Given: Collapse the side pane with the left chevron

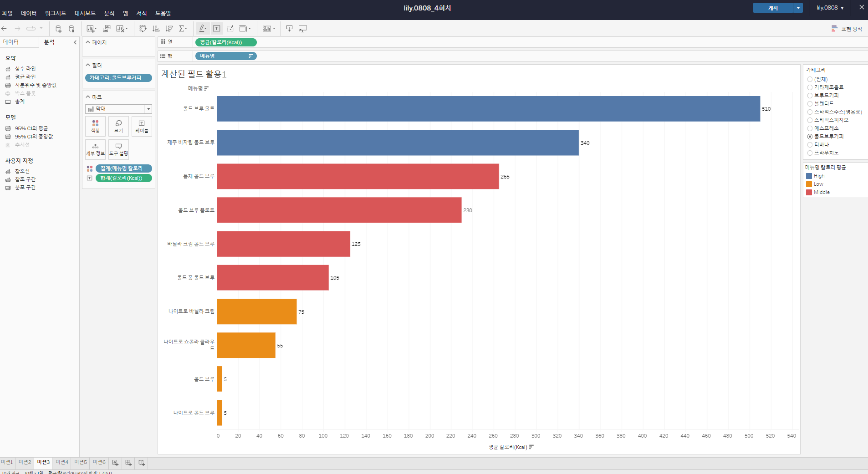Looking at the screenshot, I should point(75,42).
